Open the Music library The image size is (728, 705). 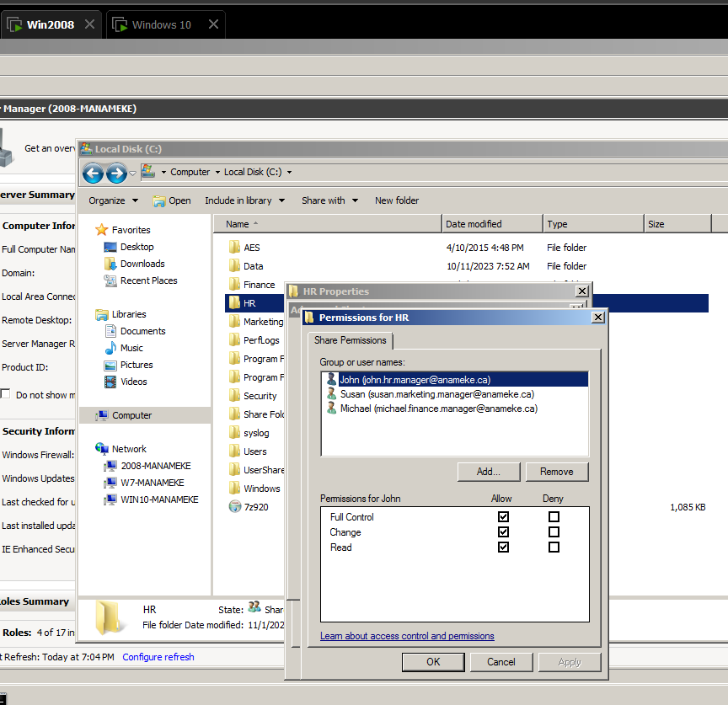point(132,348)
